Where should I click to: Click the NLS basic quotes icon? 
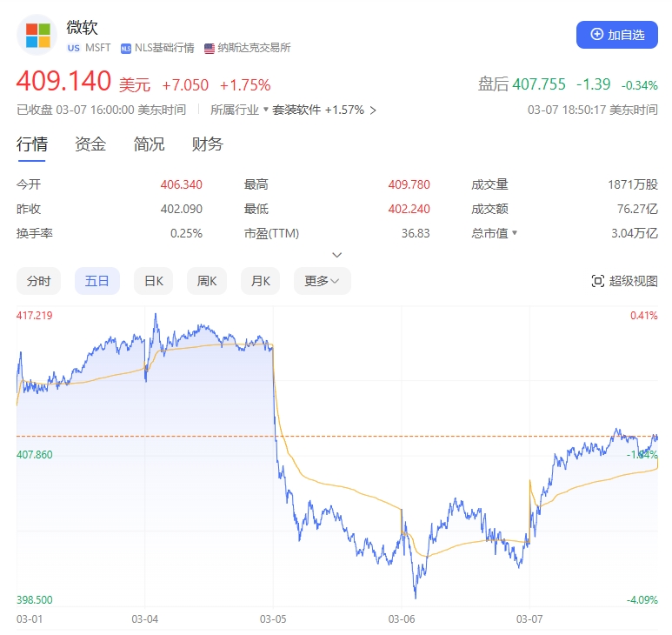(125, 49)
